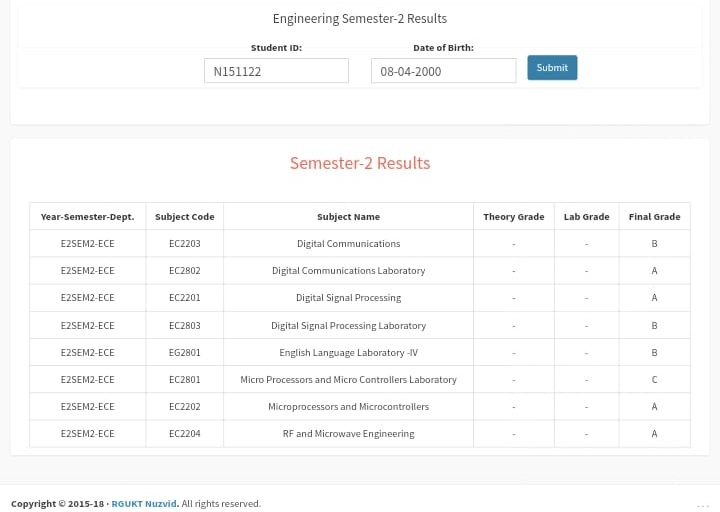
Task: Open the RGUKT Nuzvid footer link
Action: pyautogui.click(x=144, y=504)
